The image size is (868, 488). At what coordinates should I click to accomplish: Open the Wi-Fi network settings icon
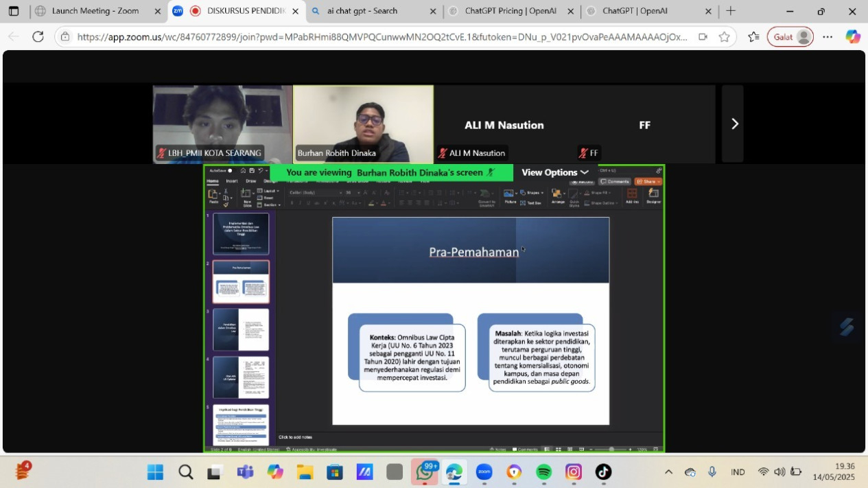click(763, 472)
